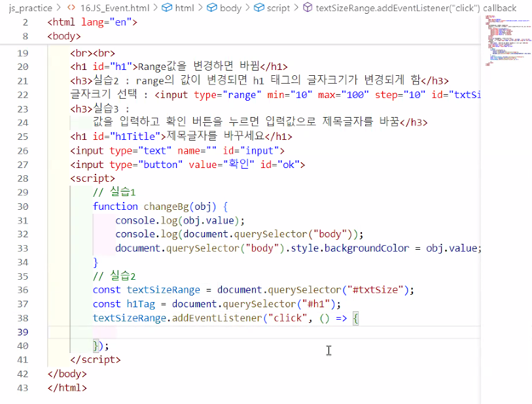Select the body symbol breadcrumb
Viewport: 532px width, 404px height.
(230, 8)
